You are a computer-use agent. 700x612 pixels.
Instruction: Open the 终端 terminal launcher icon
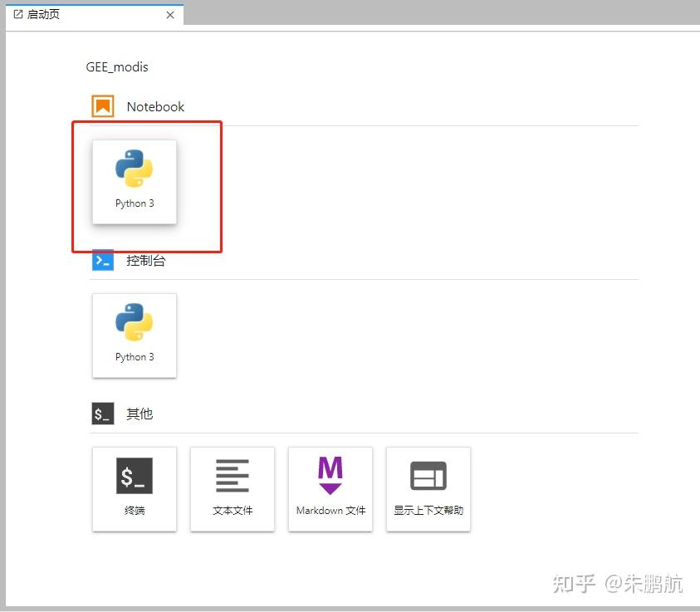point(135,476)
